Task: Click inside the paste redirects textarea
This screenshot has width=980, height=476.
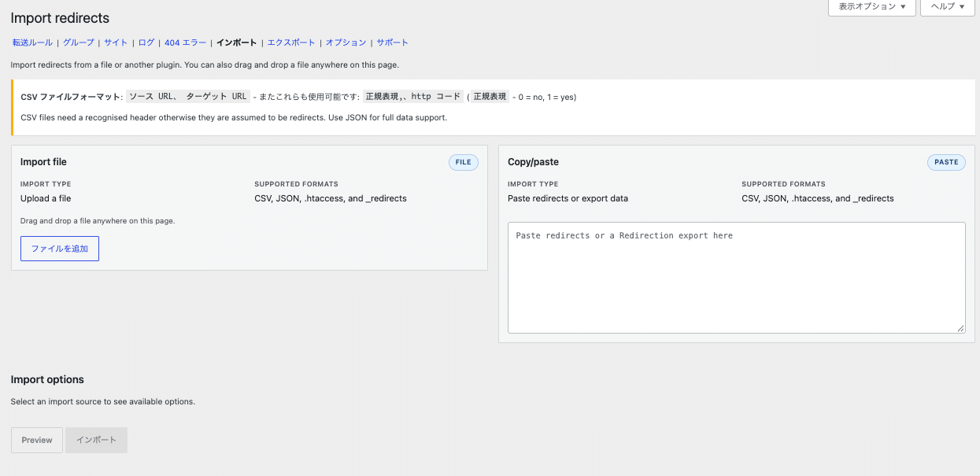Action: (737, 278)
